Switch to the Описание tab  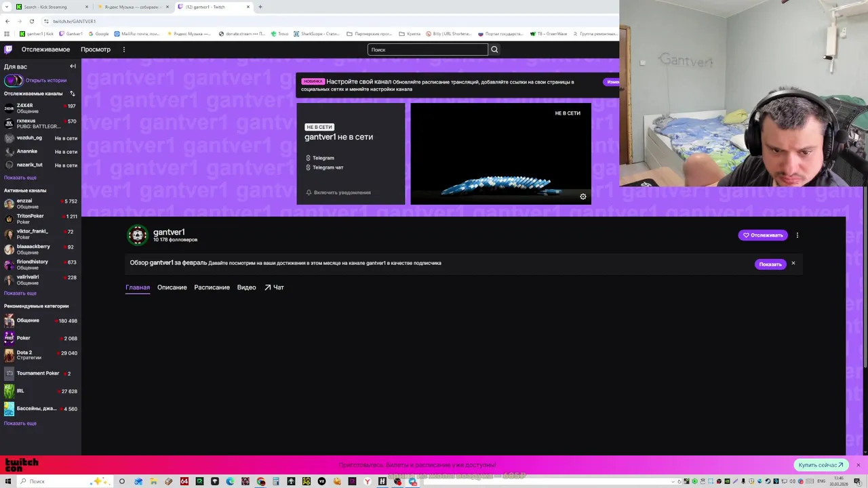[172, 287]
